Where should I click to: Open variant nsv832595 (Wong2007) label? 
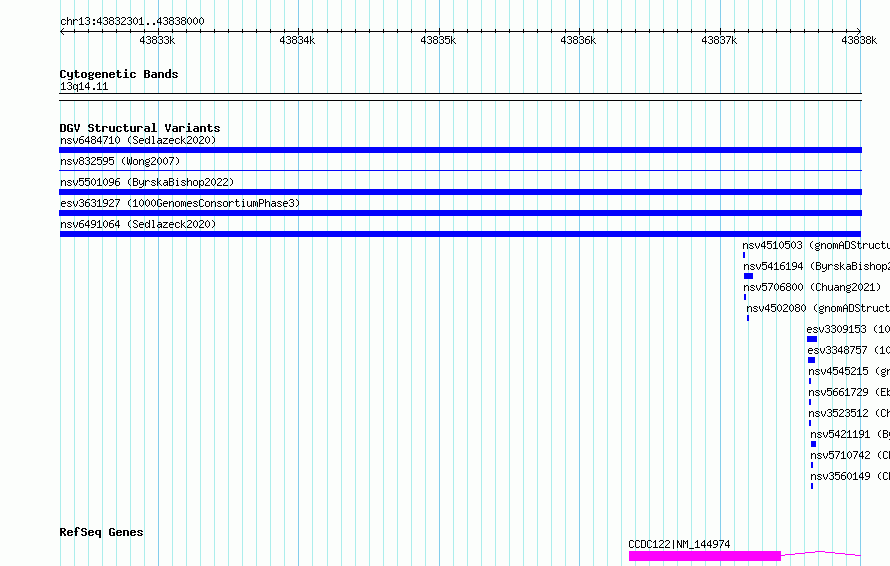[120, 161]
